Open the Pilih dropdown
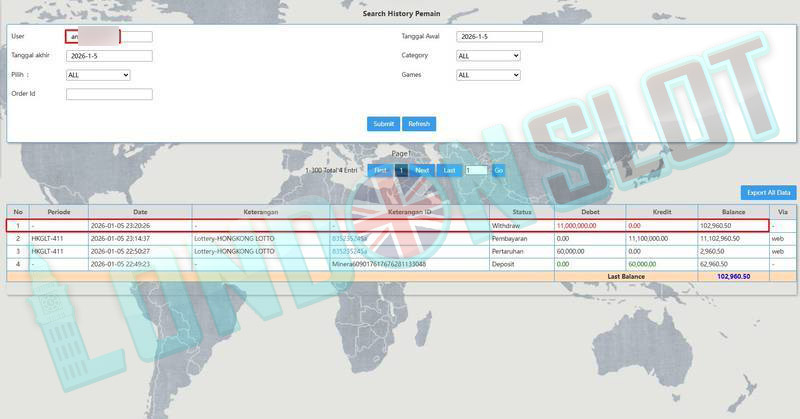The height and width of the screenshot is (419, 800). pos(98,75)
